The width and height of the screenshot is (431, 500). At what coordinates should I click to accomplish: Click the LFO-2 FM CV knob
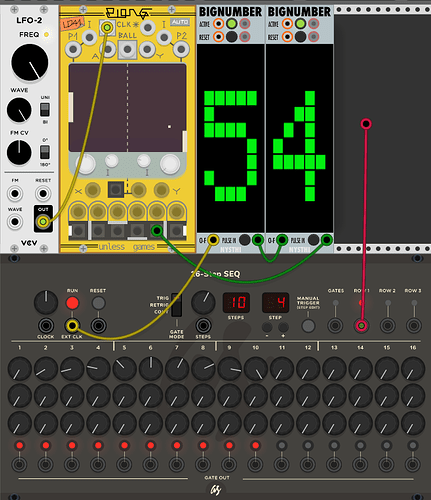pyautogui.click(x=19, y=152)
